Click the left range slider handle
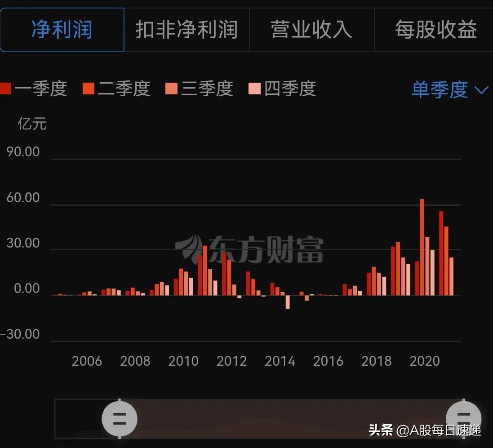Image resolution: width=493 pixels, height=448 pixels. (x=119, y=419)
